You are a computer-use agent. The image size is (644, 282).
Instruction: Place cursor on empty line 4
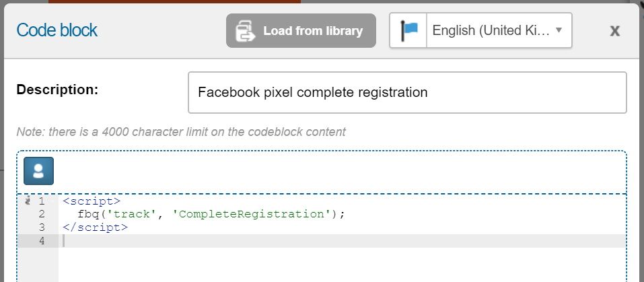tap(342, 241)
